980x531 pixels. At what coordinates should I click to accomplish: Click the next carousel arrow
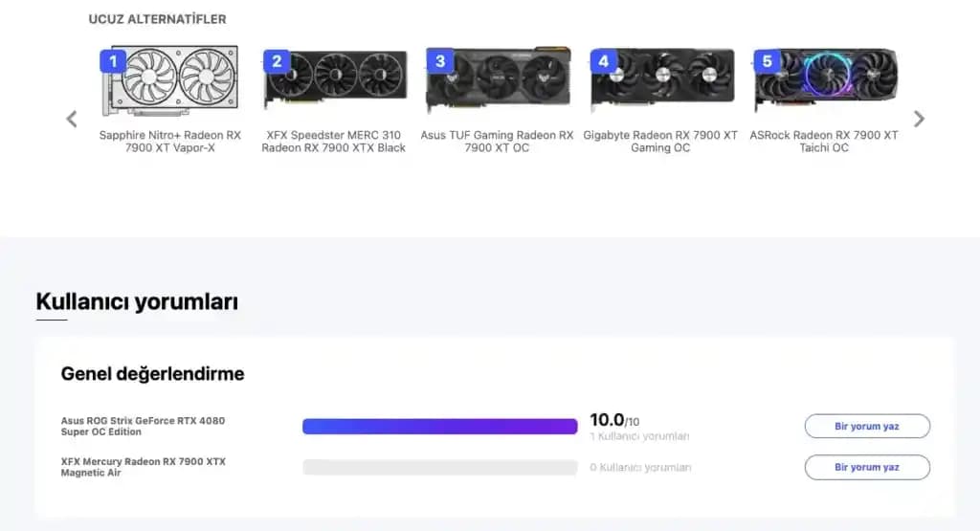(919, 119)
